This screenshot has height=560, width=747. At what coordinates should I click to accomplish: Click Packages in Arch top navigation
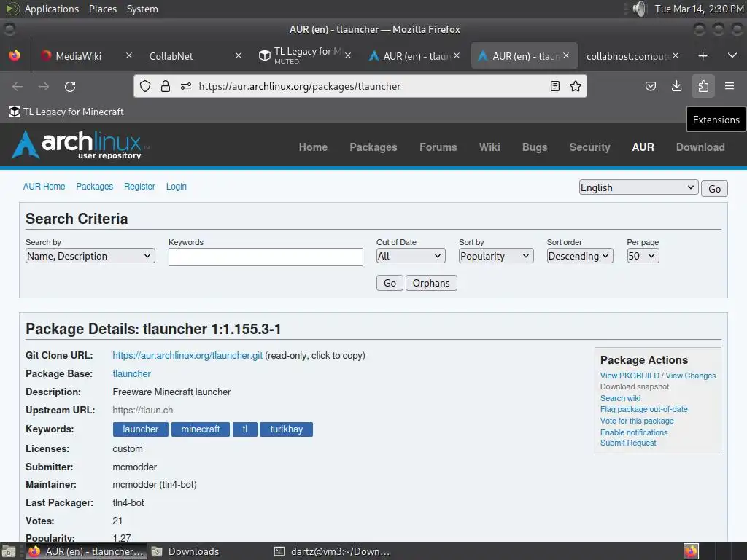[373, 147]
